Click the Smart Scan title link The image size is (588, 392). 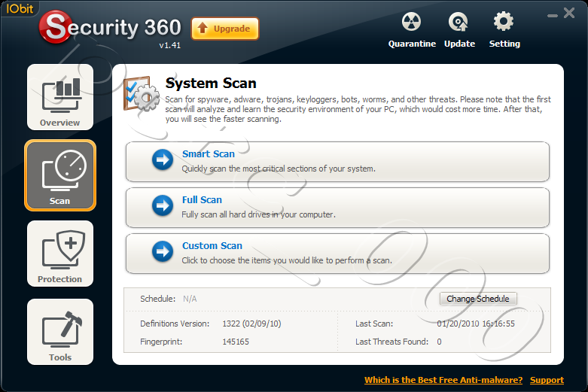[x=209, y=154]
